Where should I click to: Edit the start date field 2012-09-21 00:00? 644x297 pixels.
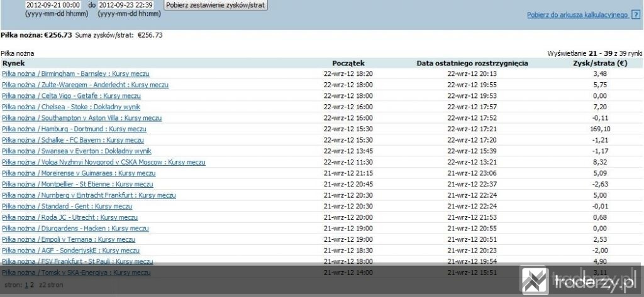point(53,5)
